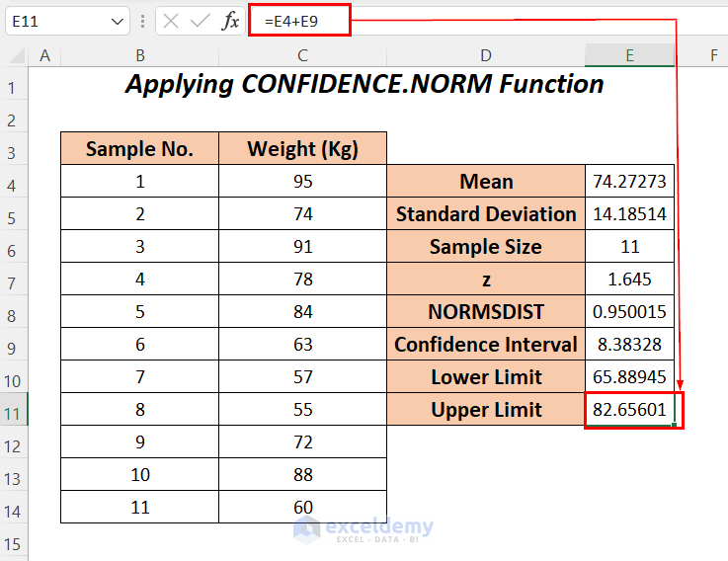Click the upper limit value 82.65601
This screenshot has width=728, height=561.
pos(629,409)
